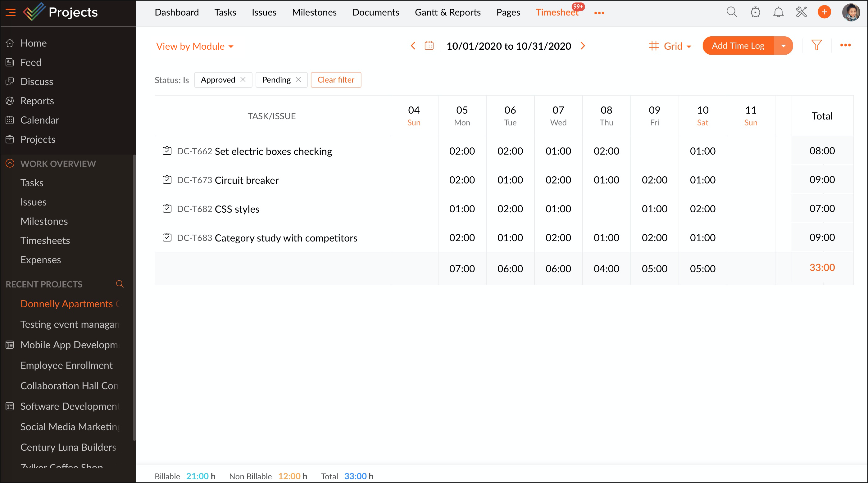
Task: Open the filter funnel icon
Action: [816, 45]
